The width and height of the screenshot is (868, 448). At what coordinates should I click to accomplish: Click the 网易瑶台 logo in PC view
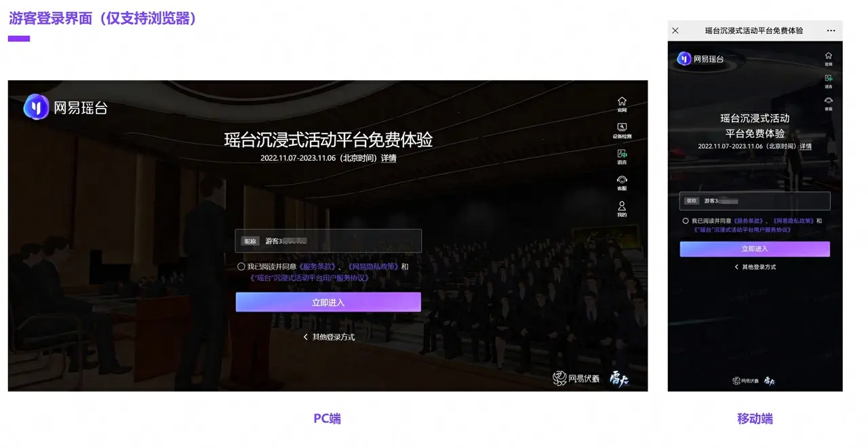point(66,107)
